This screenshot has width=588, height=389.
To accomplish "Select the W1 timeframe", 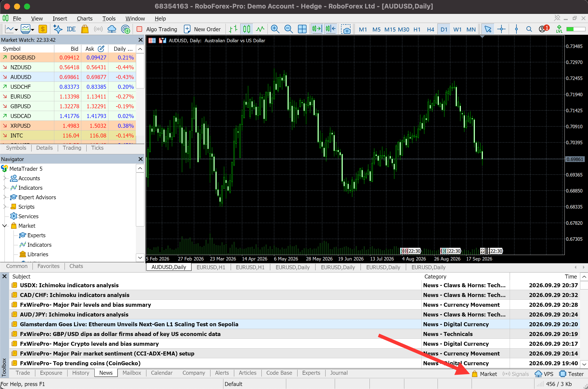I will coord(457,29).
